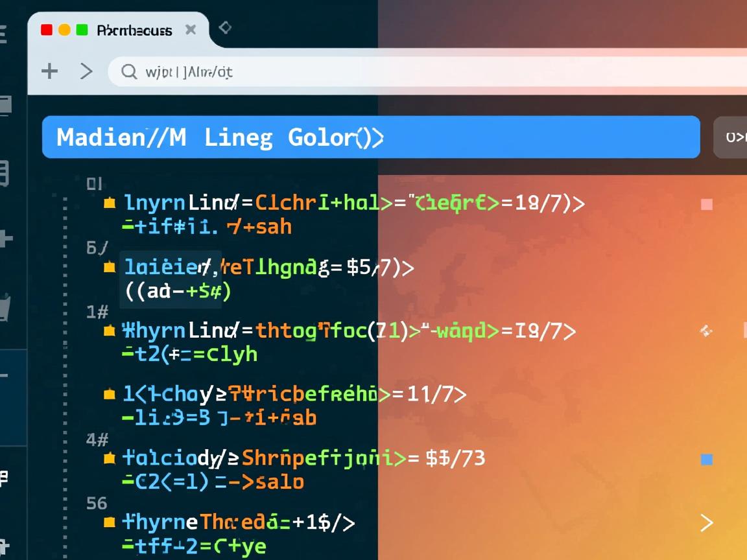Screen dimensions: 747x560
Task: Switch to the 'Pixmbeauss' tab
Action: pos(134,30)
